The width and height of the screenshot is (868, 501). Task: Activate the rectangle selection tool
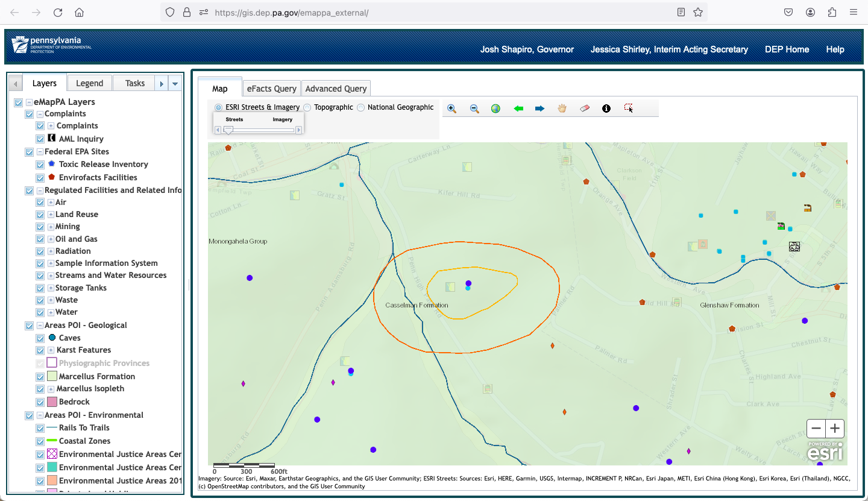tap(629, 109)
